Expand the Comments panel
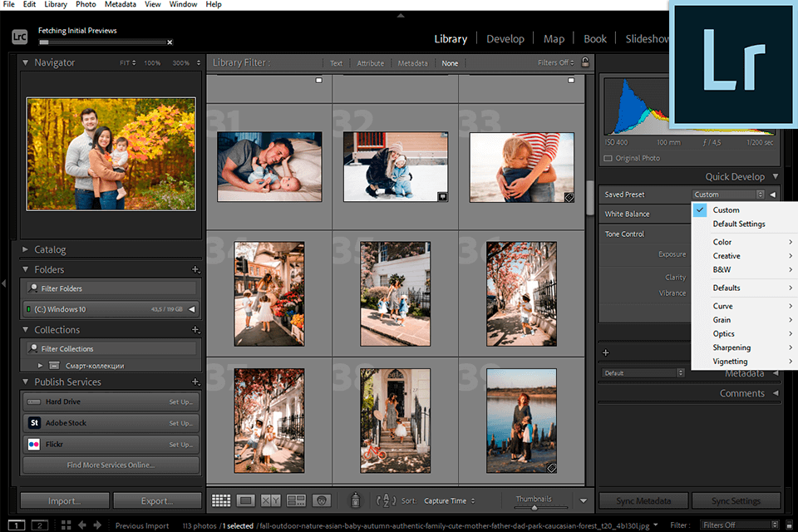The height and width of the screenshot is (532, 798). point(776,393)
